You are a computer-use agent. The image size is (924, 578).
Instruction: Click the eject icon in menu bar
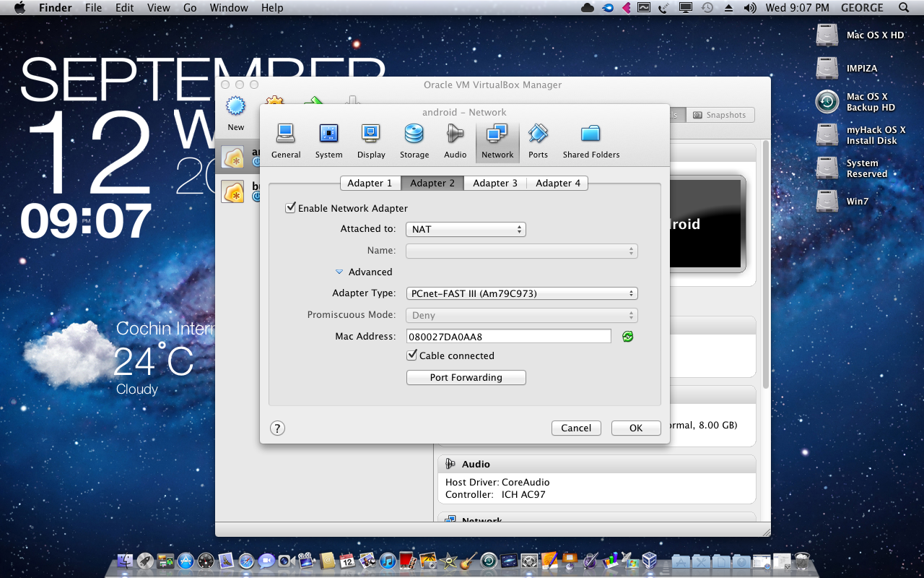coord(728,8)
